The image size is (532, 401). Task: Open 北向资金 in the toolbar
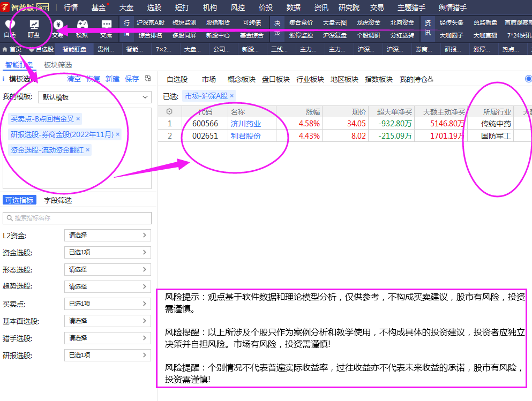point(402,22)
